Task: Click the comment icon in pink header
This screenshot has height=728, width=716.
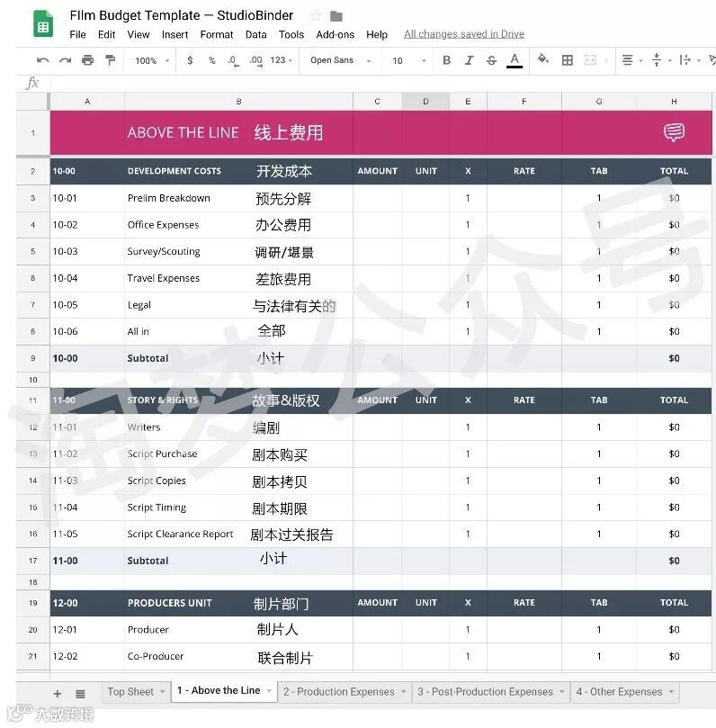Action: [x=674, y=132]
